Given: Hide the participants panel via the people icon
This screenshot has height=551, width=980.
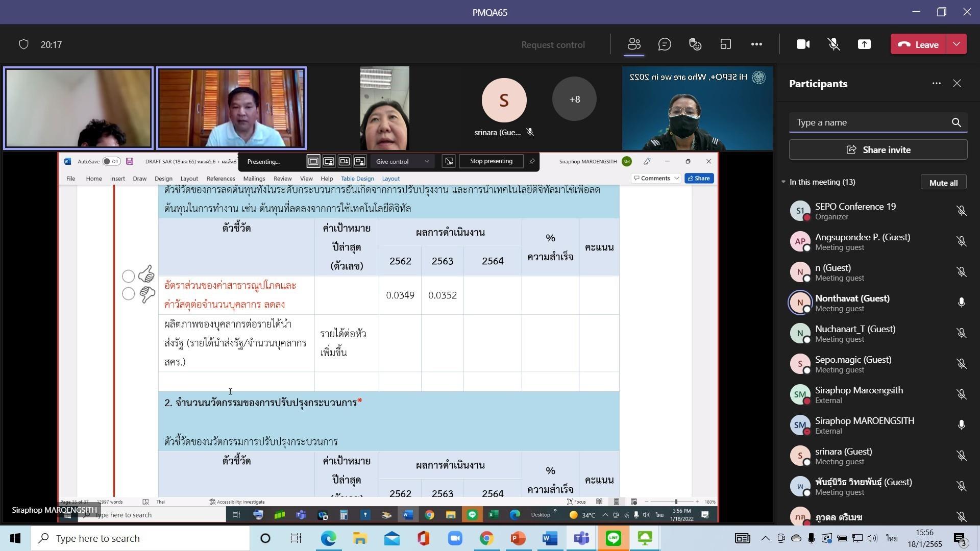Looking at the screenshot, I should point(634,44).
